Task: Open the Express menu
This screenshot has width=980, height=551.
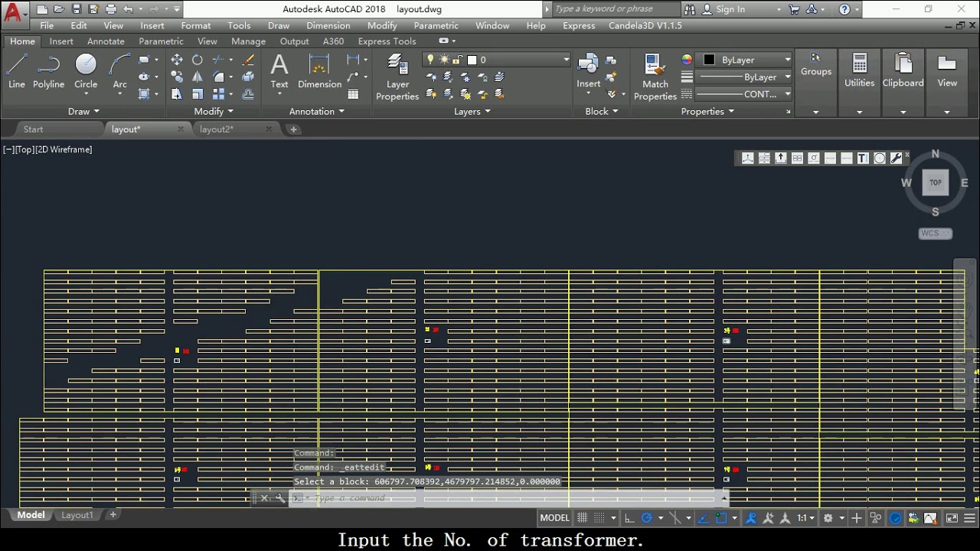Action: (579, 25)
